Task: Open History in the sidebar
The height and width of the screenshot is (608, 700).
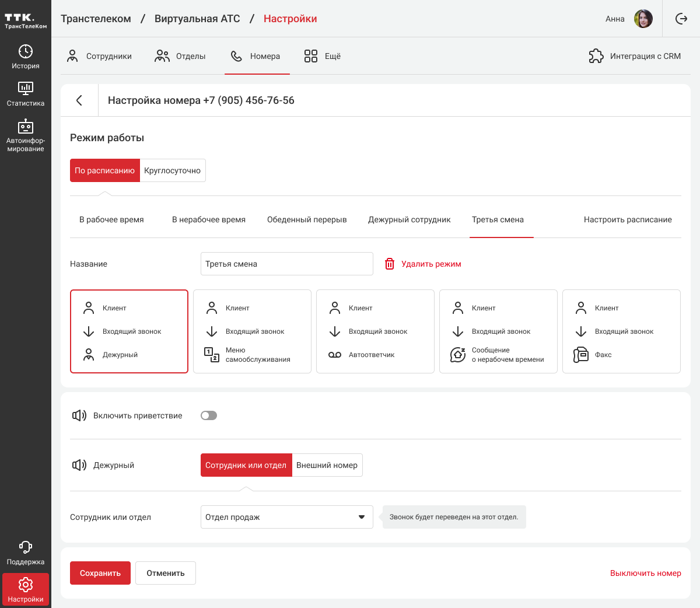Action: [x=26, y=57]
